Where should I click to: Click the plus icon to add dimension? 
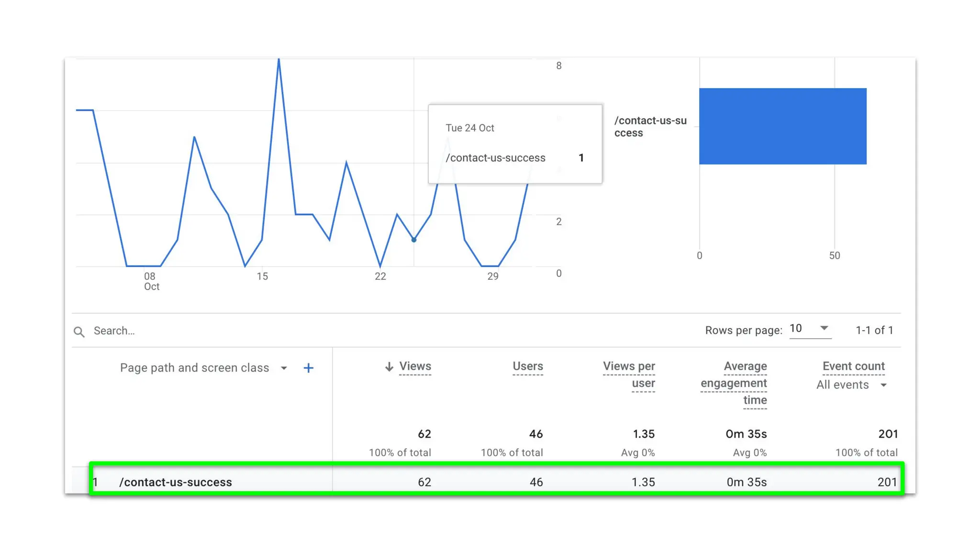(309, 368)
